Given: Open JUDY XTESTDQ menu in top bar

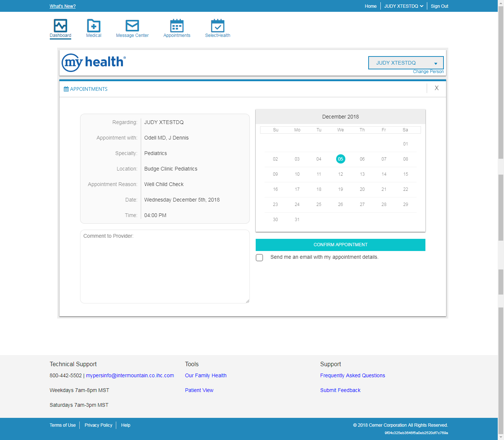Looking at the screenshot, I should click(x=404, y=6).
